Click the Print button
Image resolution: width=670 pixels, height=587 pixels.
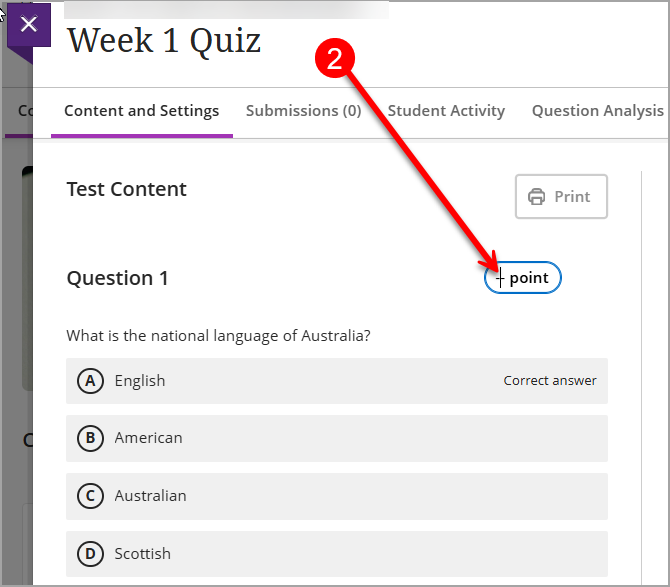click(561, 197)
